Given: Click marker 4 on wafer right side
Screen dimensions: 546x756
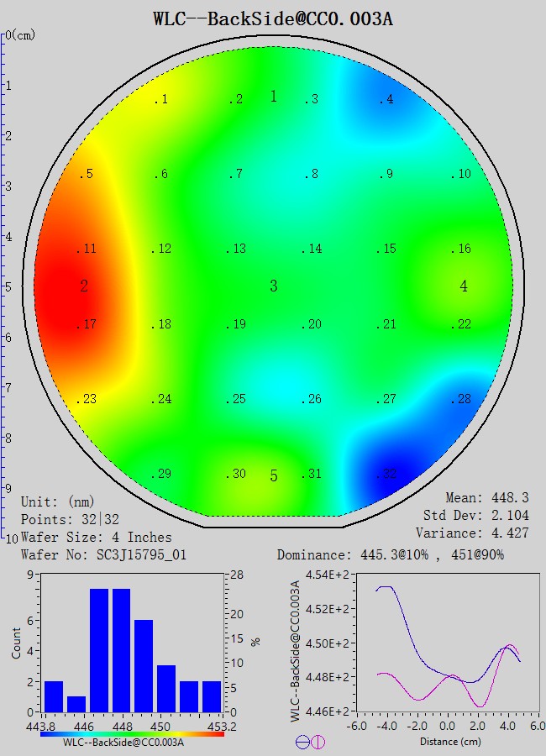Looking at the screenshot, I should click(464, 286).
